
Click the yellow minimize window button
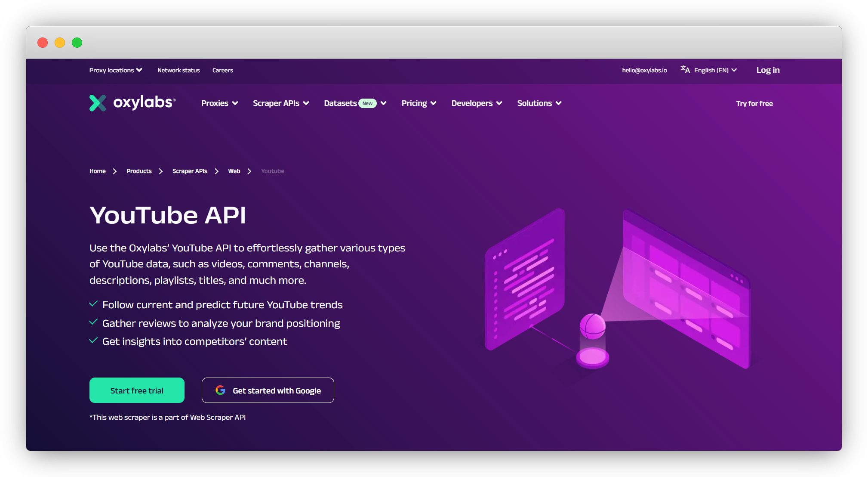60,43
